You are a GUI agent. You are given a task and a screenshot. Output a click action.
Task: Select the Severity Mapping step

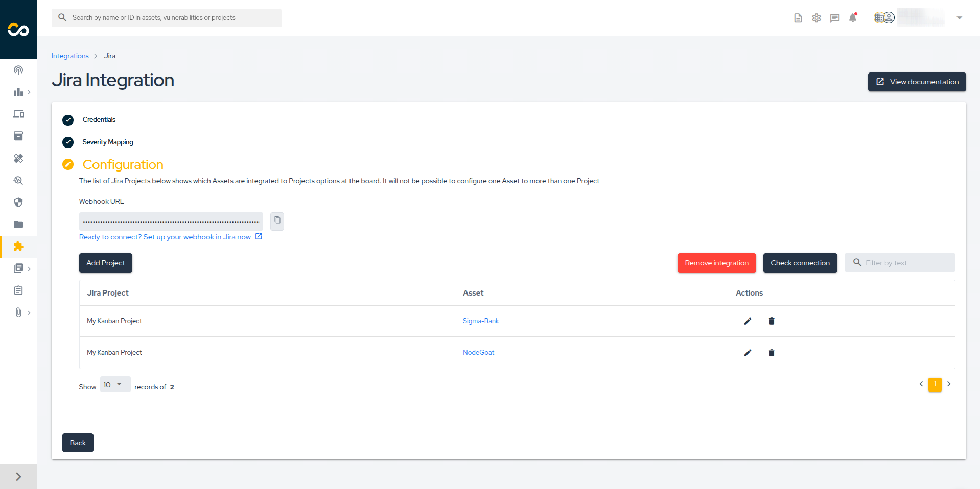click(107, 142)
